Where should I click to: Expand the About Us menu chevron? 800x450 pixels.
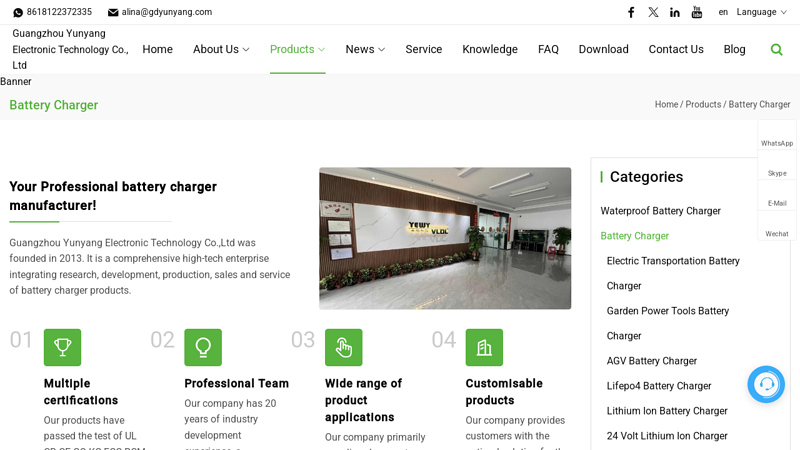pyautogui.click(x=246, y=49)
